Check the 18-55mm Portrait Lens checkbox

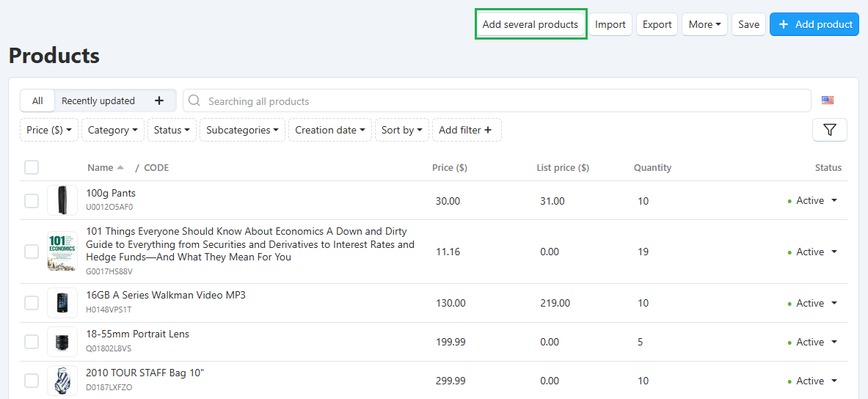(x=32, y=342)
